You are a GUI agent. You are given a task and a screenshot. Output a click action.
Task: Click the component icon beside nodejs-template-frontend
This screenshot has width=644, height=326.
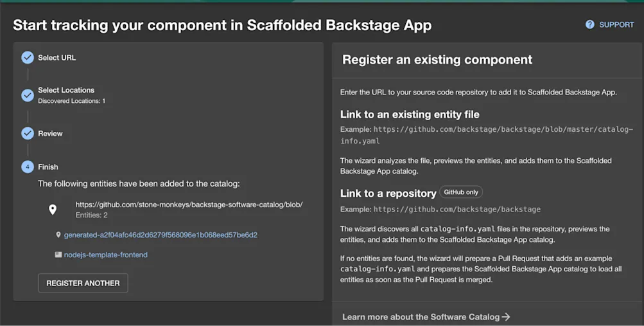coord(58,255)
